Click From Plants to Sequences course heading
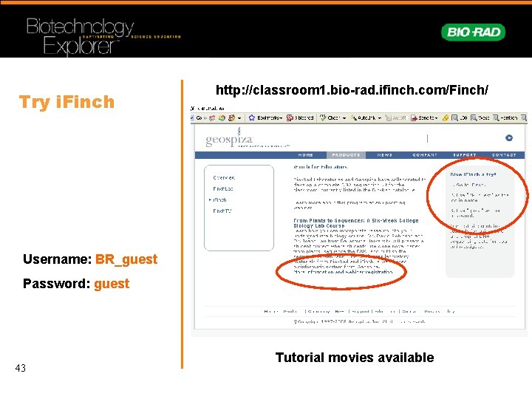Screen dimensions: 532x399 pyautogui.click(x=356, y=223)
